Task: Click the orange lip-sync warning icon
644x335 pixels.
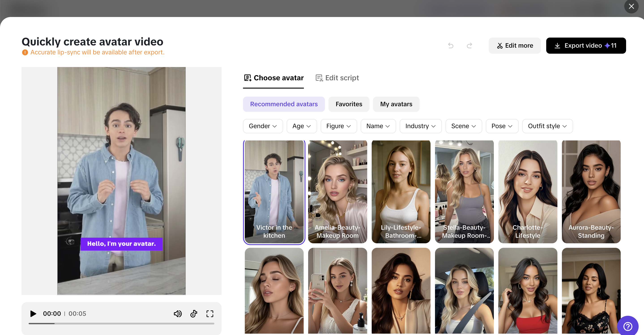Action: tap(25, 53)
